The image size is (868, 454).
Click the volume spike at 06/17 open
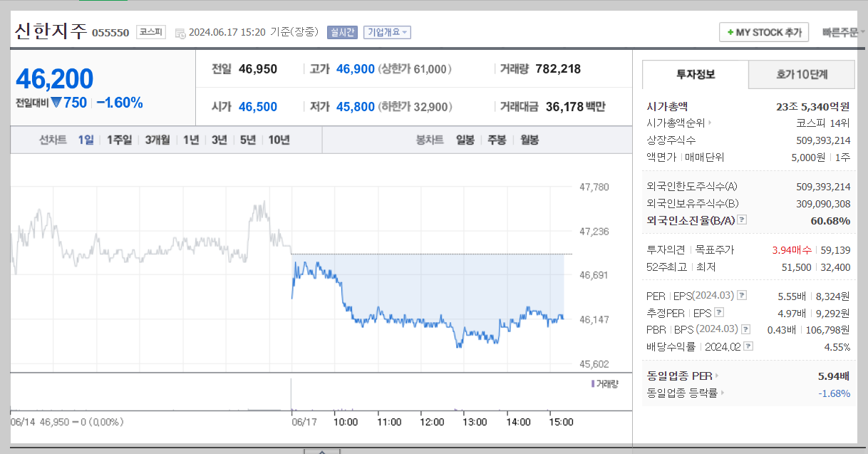point(291,394)
